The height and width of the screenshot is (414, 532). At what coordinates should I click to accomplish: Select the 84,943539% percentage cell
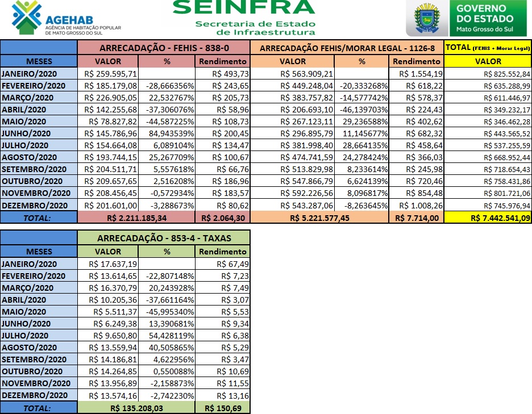167,133
